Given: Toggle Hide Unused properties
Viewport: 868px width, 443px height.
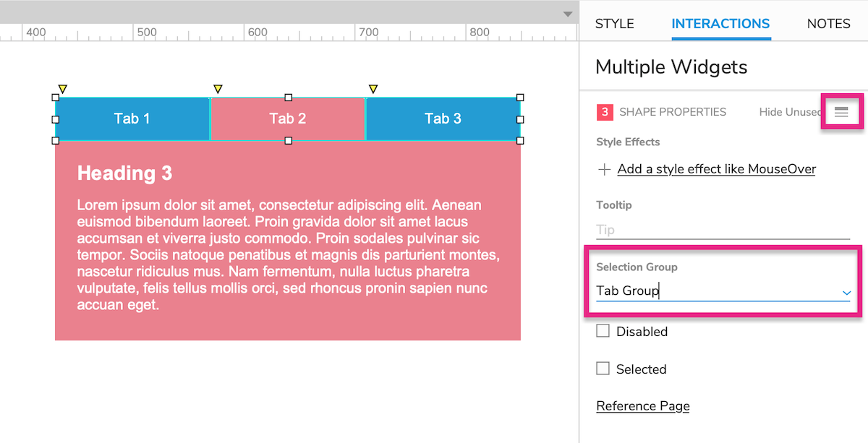Looking at the screenshot, I should (790, 112).
